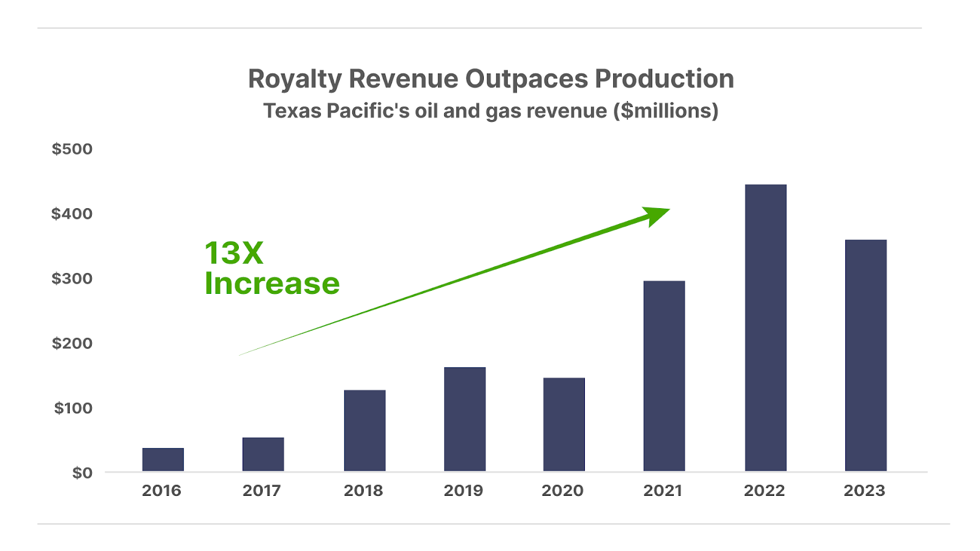Select the 2016 revenue bar
980x551 pixels.
(x=163, y=460)
